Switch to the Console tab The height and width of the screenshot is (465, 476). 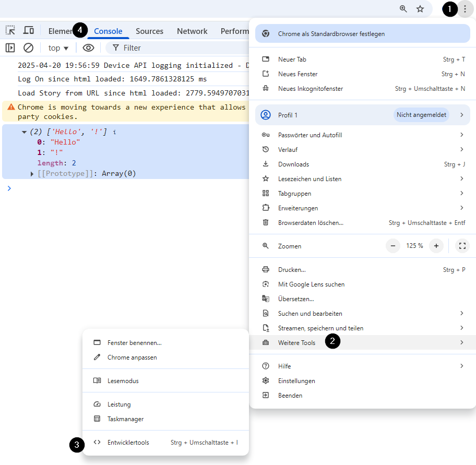pos(108,31)
